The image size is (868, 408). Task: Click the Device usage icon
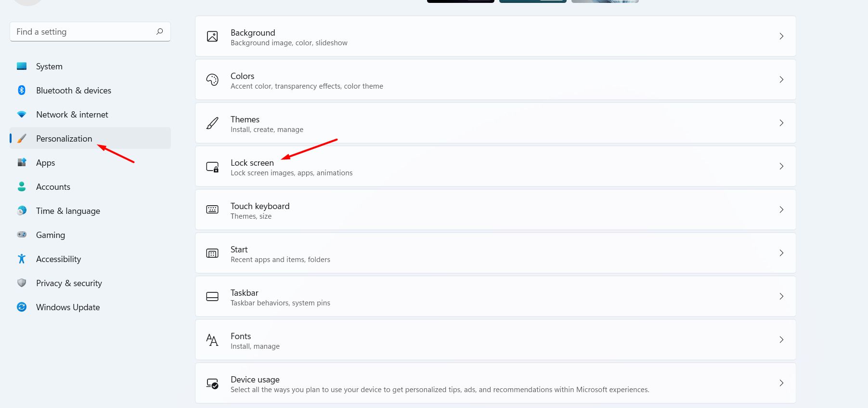point(212,383)
